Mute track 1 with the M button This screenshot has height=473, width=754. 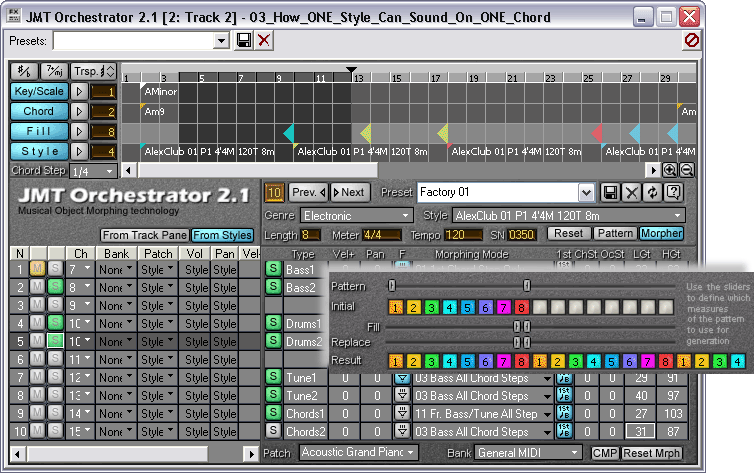37,268
